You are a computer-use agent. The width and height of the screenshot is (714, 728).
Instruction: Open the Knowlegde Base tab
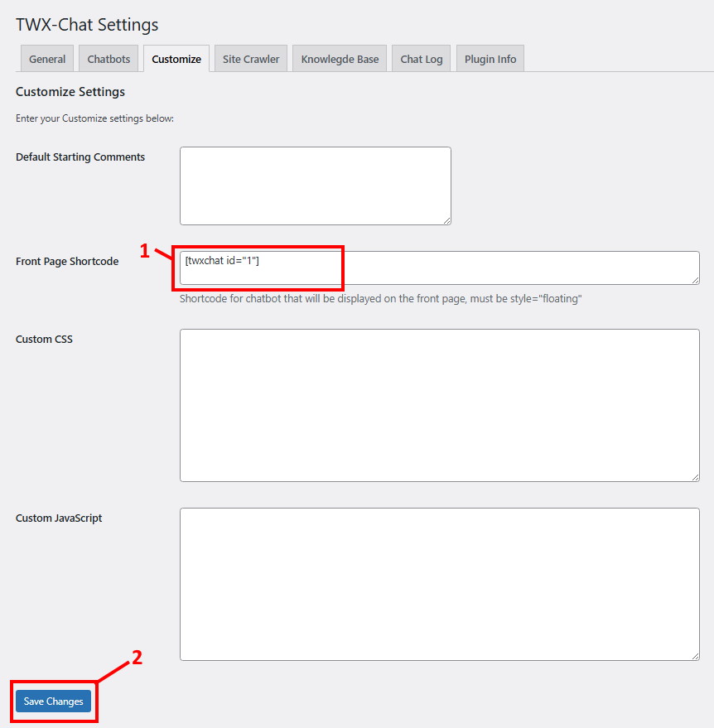[x=340, y=59]
